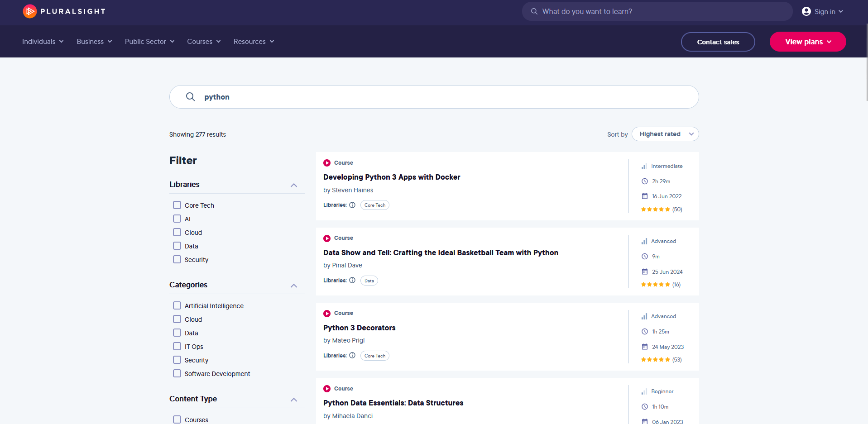Screen dimensions: 868x424
Task: Collapse the Libraries filter section
Action: (x=294, y=185)
